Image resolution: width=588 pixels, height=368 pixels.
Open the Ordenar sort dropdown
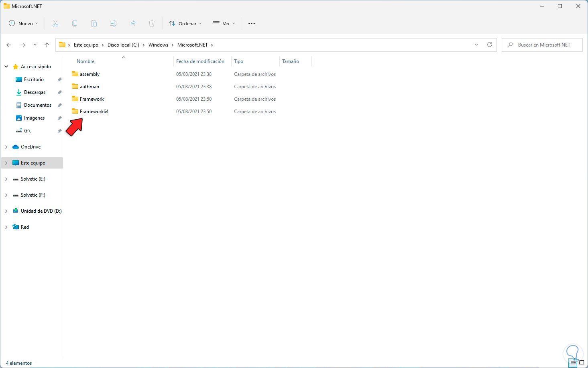[185, 24]
